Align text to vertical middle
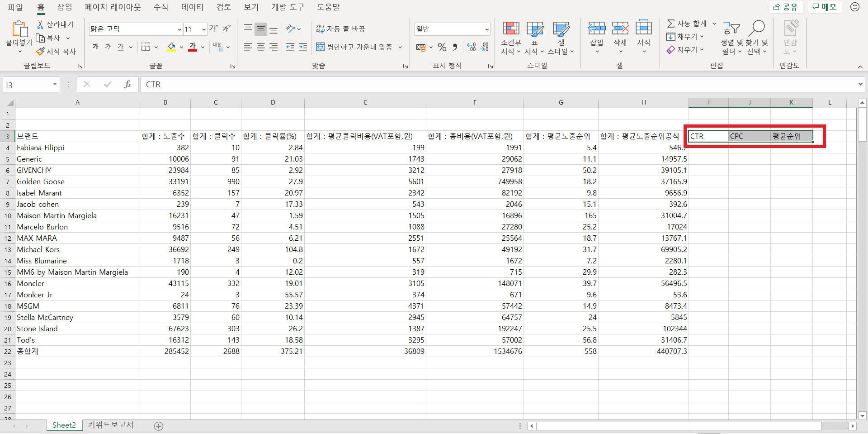 click(x=261, y=29)
